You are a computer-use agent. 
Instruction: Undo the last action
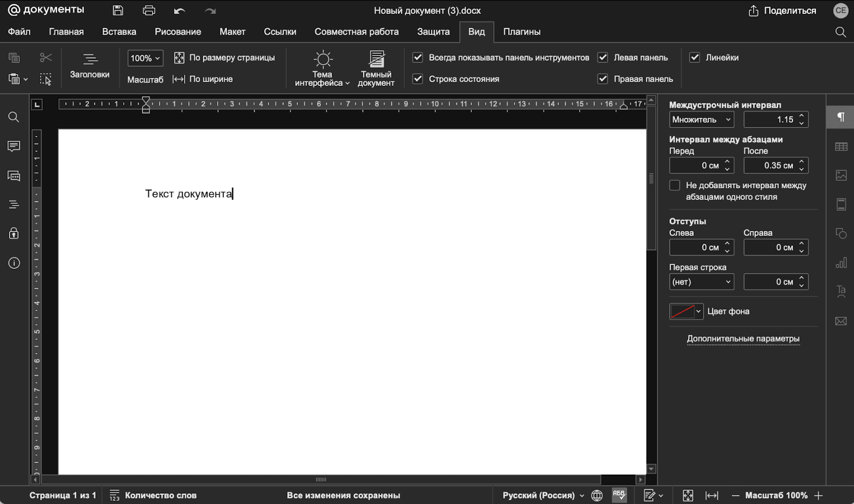pyautogui.click(x=179, y=11)
